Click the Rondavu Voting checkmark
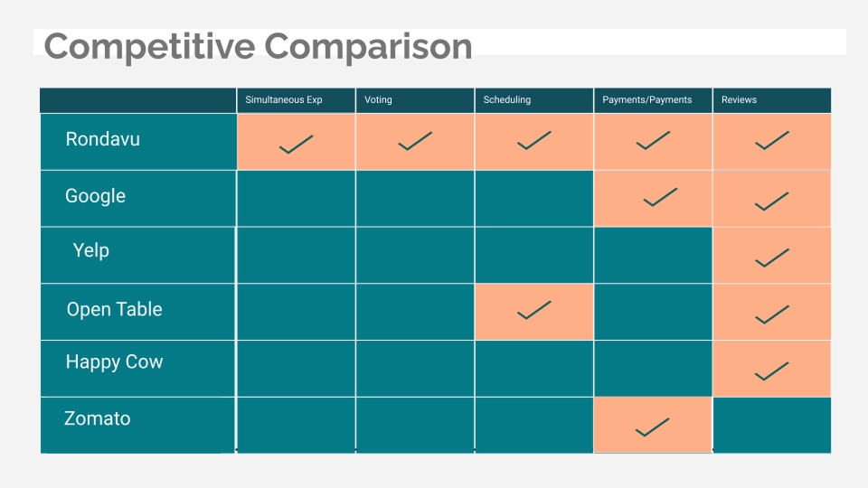The height and width of the screenshot is (488, 868). (x=415, y=142)
